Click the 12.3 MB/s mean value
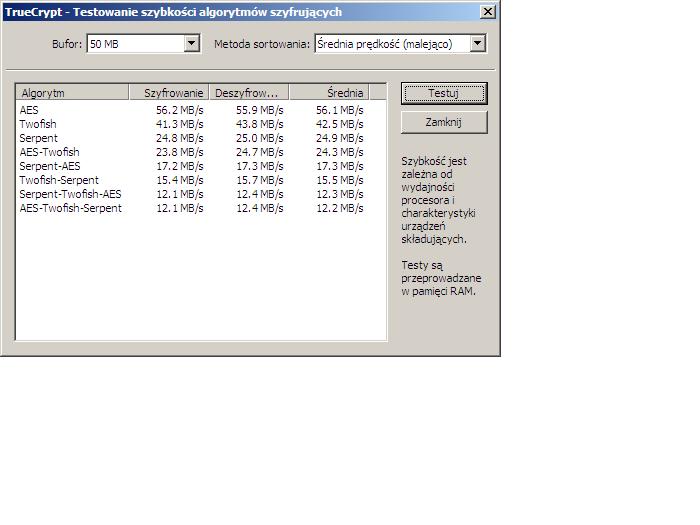 pos(340,194)
